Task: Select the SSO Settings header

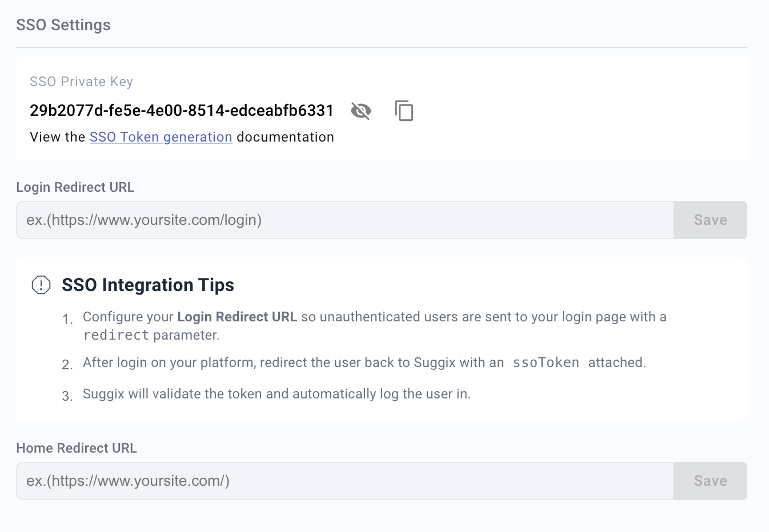Action: click(63, 25)
